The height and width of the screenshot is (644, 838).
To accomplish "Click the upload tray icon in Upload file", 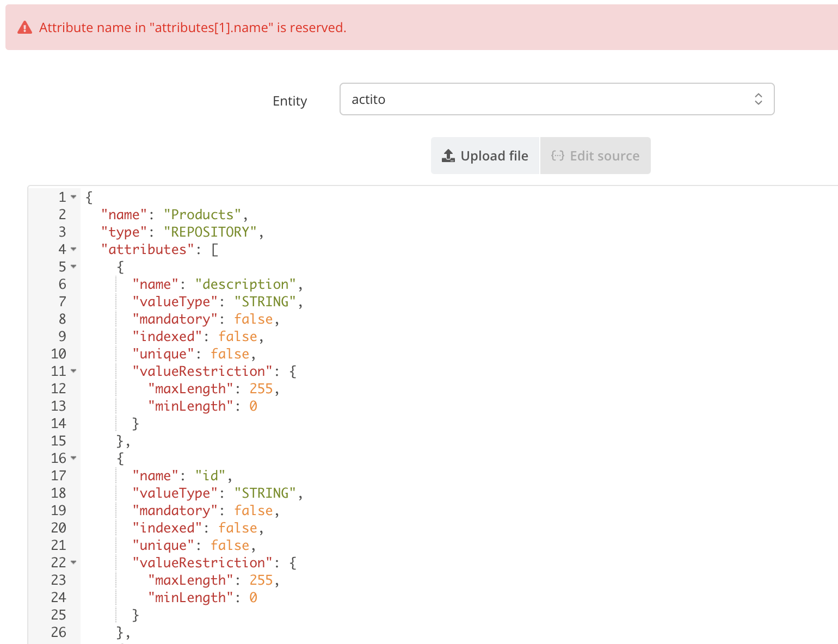I will 448,156.
